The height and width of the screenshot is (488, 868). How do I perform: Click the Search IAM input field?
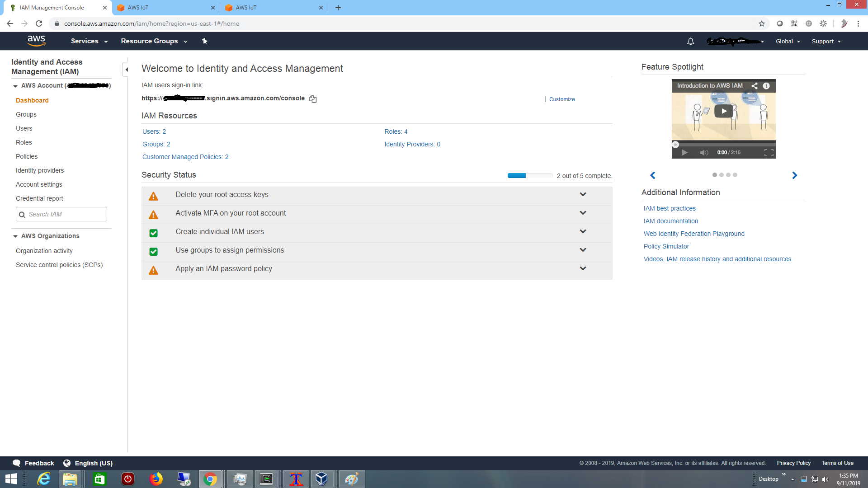(61, 214)
